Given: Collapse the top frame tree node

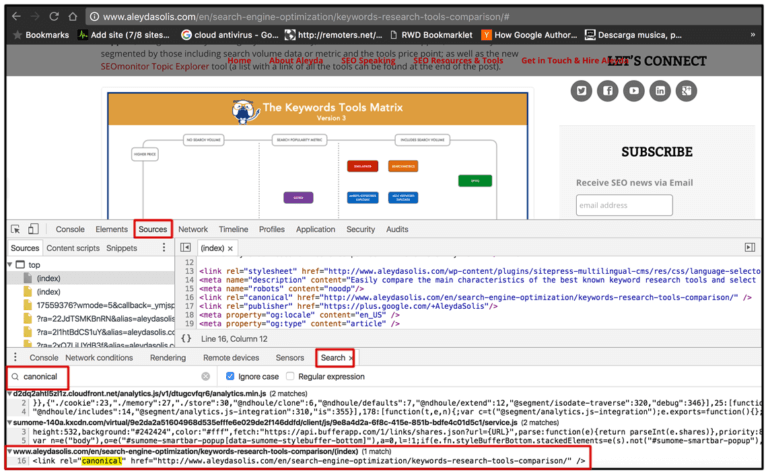Looking at the screenshot, I should pos(10,264).
